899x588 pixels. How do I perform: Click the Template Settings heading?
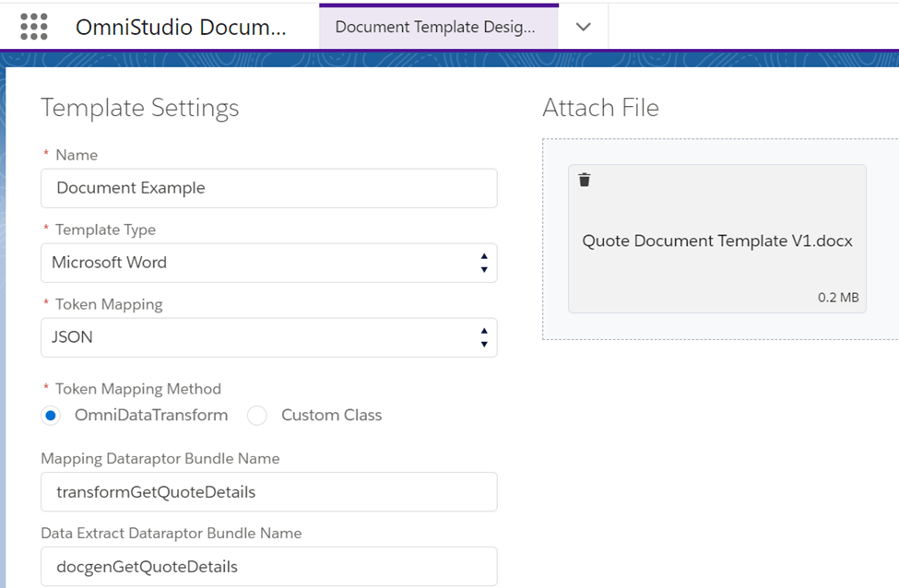139,108
